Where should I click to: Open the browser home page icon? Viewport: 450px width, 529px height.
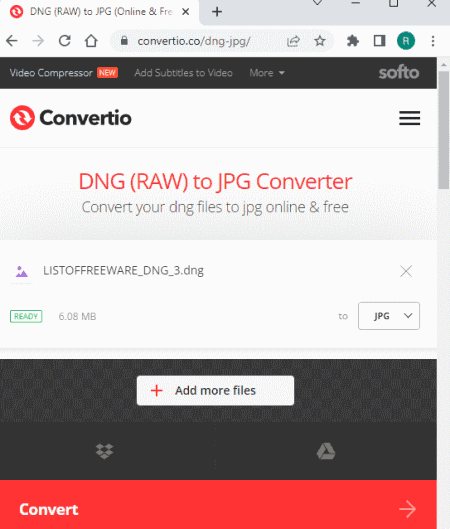point(91,41)
